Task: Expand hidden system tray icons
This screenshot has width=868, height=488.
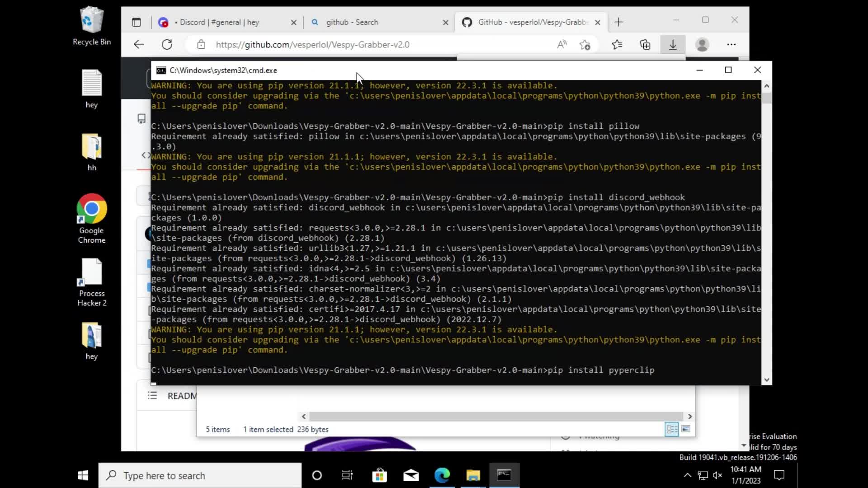Action: point(687,475)
